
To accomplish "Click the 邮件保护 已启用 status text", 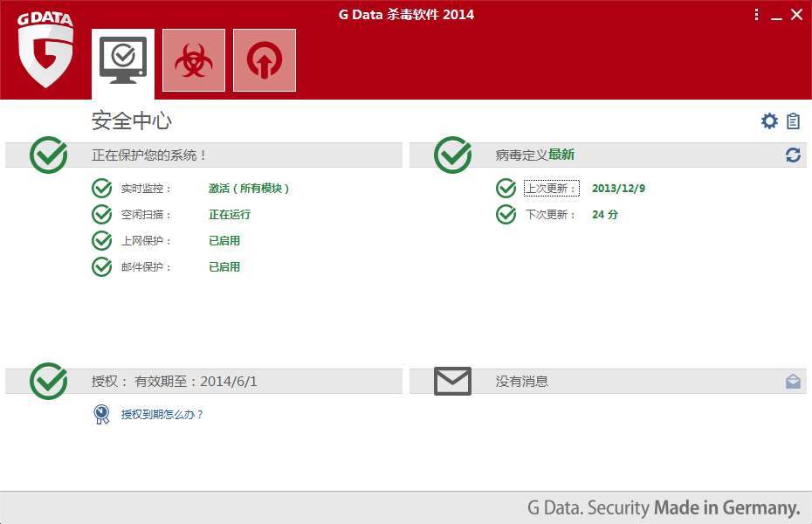I will click(224, 267).
